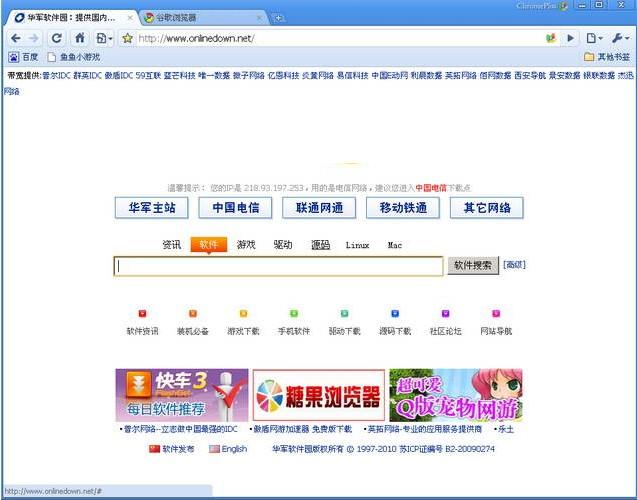
Task: Click the 联通网通 button
Action: point(319,208)
